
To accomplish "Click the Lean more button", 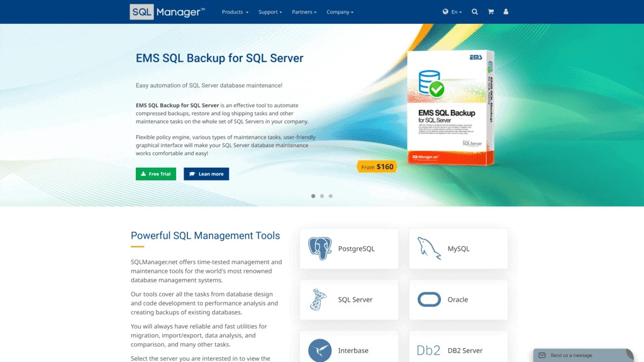I will pos(206,173).
